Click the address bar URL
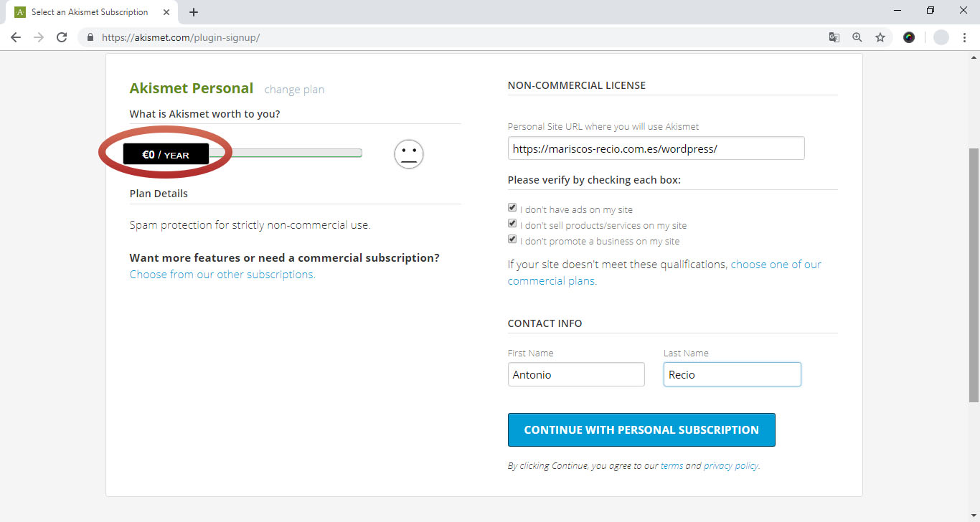 click(180, 37)
